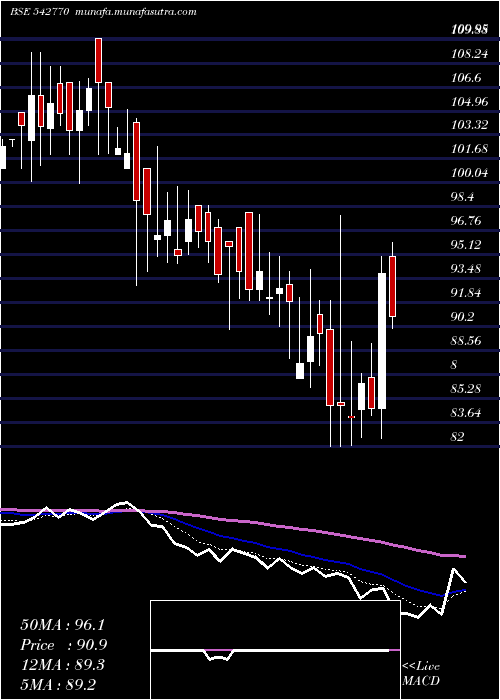Click the 108.24 price axis label
The image size is (500, 700).
469,54
